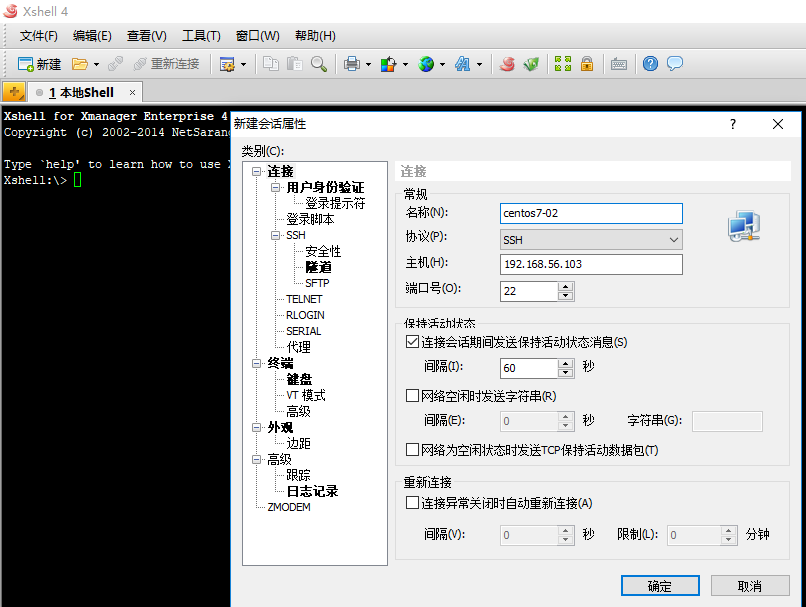The height and width of the screenshot is (607, 806).
Task: Click the font icon in toolbar
Action: (x=463, y=64)
